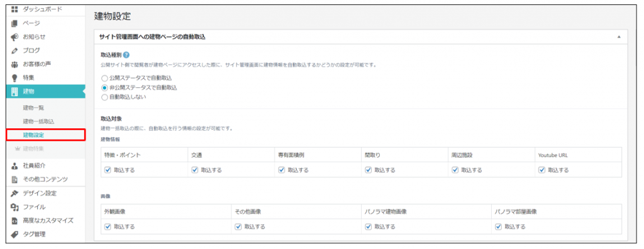The image size is (644, 249).
Task: Uncheck 取込する under 周辺施設
Action: [455, 170]
